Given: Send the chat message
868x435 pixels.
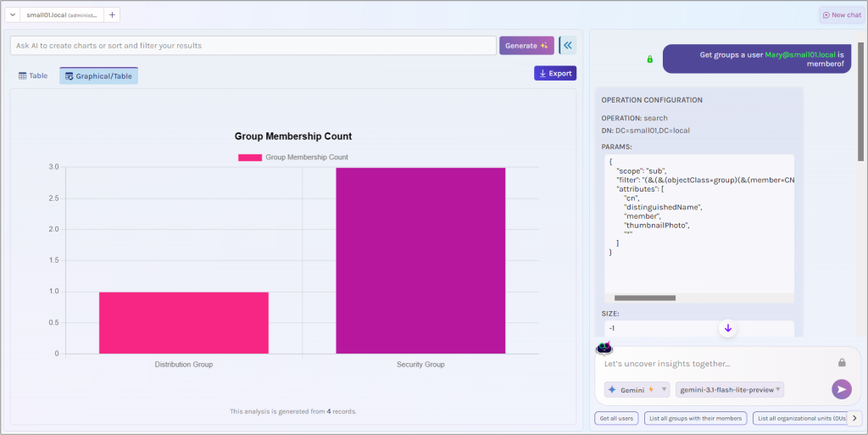Looking at the screenshot, I should click(842, 389).
